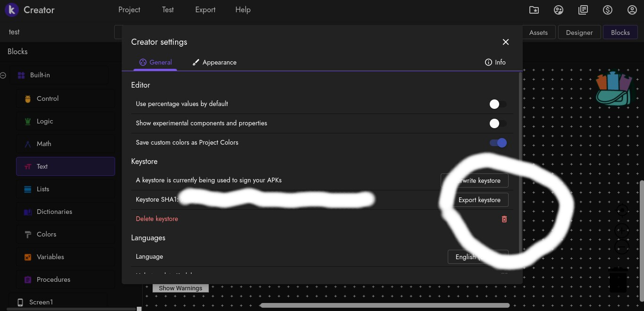Click the Dictionaries category icon

click(27, 212)
